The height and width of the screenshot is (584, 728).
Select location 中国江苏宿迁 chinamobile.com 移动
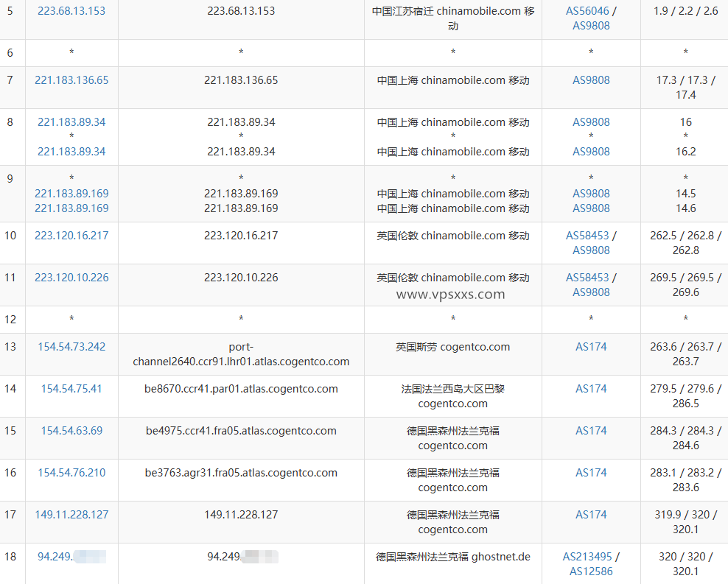(x=452, y=18)
